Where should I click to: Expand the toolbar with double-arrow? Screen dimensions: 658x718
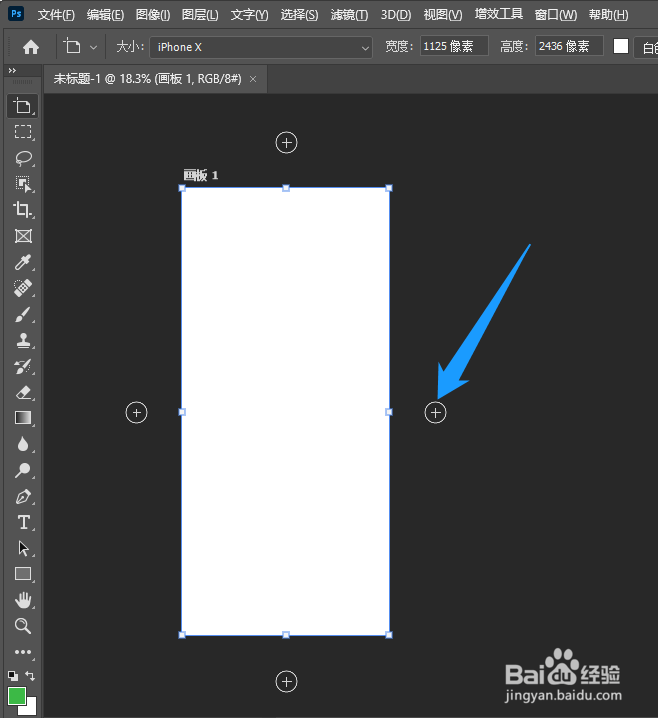12,71
